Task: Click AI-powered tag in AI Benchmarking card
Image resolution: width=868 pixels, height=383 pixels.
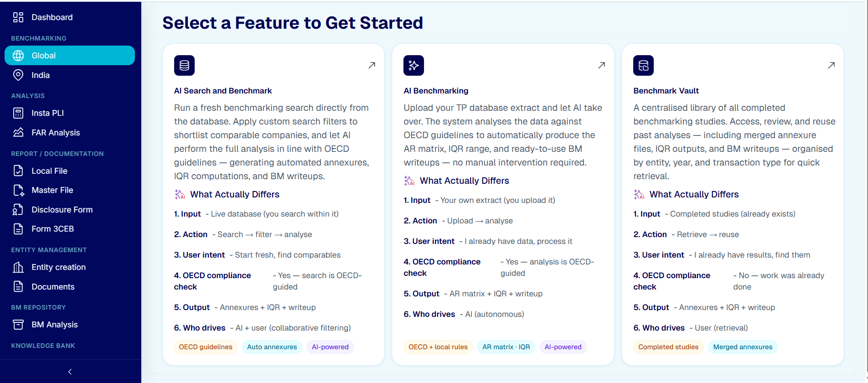Action: pos(563,347)
